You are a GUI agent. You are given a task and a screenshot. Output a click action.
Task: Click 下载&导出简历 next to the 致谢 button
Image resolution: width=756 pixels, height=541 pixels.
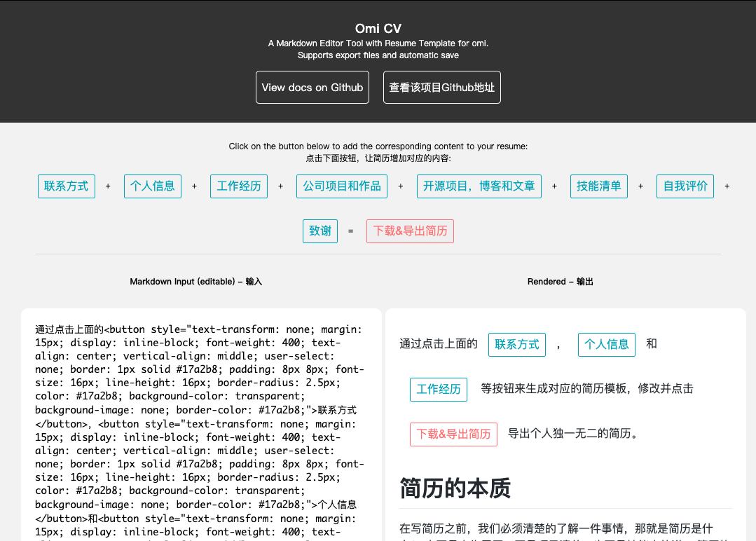coord(410,231)
